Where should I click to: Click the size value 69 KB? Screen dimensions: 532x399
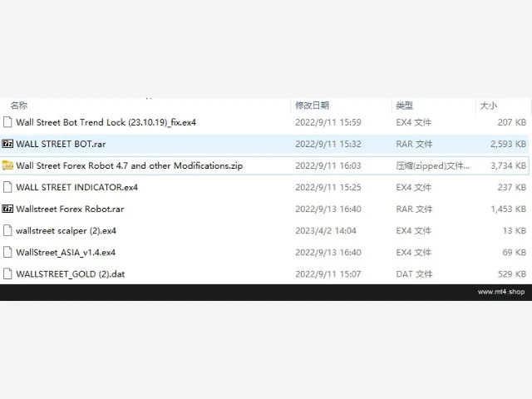(515, 253)
